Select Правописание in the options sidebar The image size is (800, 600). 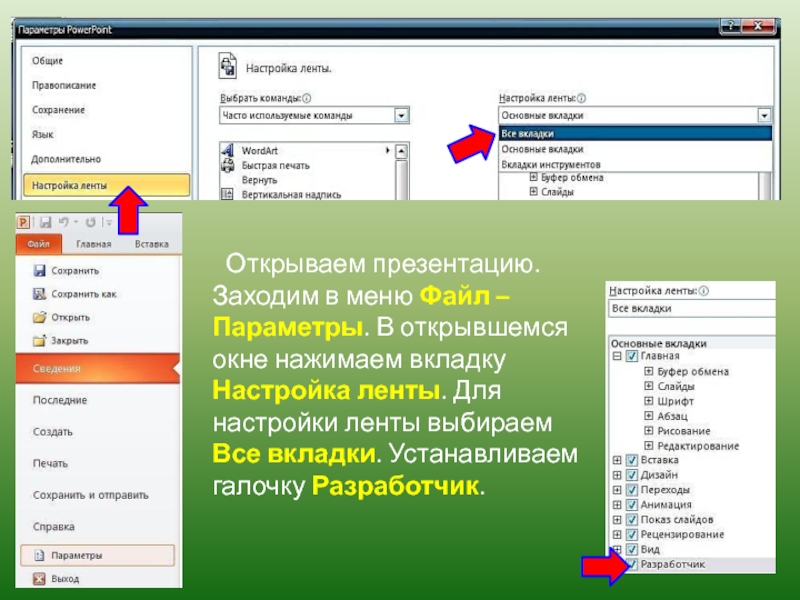[x=64, y=85]
